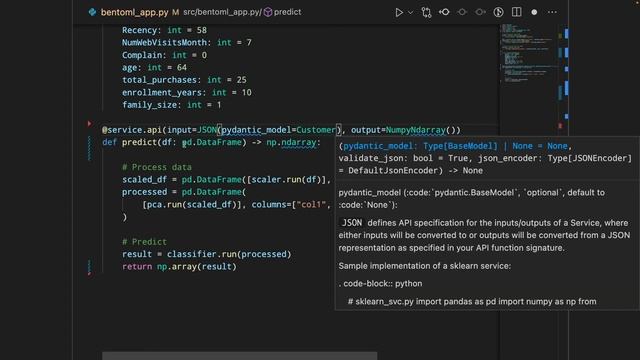Open the predict symbol breadcrumb
Viewport: 640px width, 360px height.
[x=287, y=12]
